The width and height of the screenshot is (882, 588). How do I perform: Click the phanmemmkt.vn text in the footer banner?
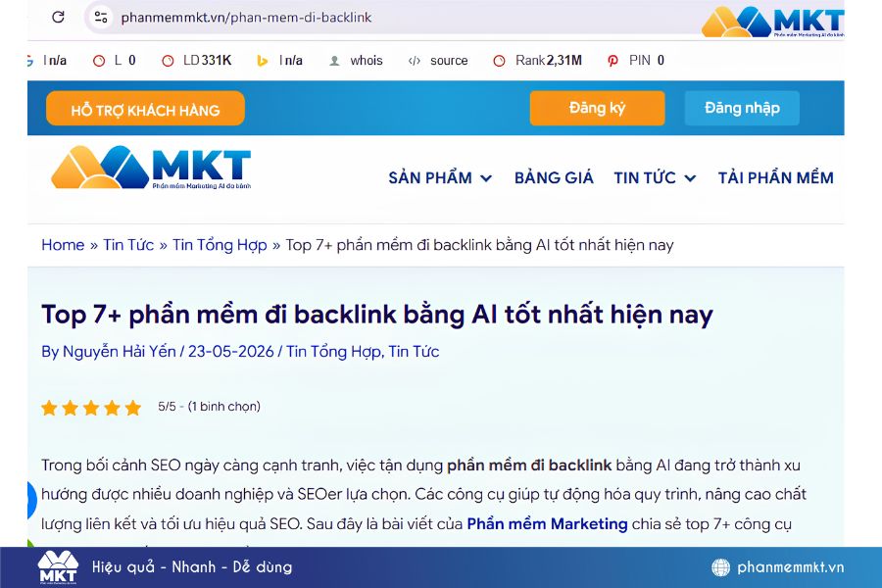[790, 567]
